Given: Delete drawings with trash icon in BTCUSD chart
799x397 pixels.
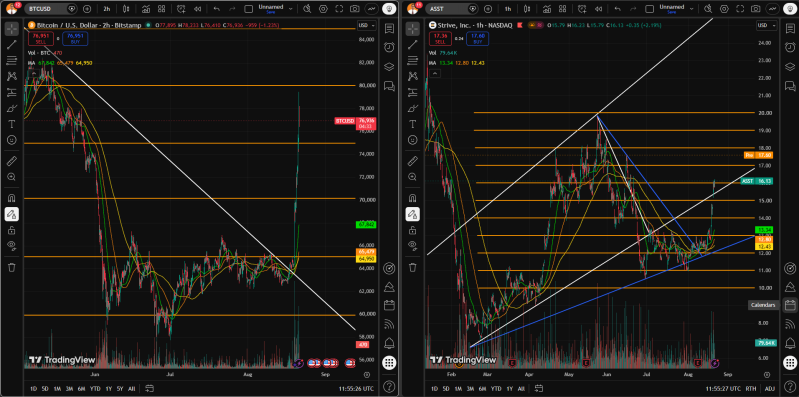Looking at the screenshot, I should (x=11, y=267).
